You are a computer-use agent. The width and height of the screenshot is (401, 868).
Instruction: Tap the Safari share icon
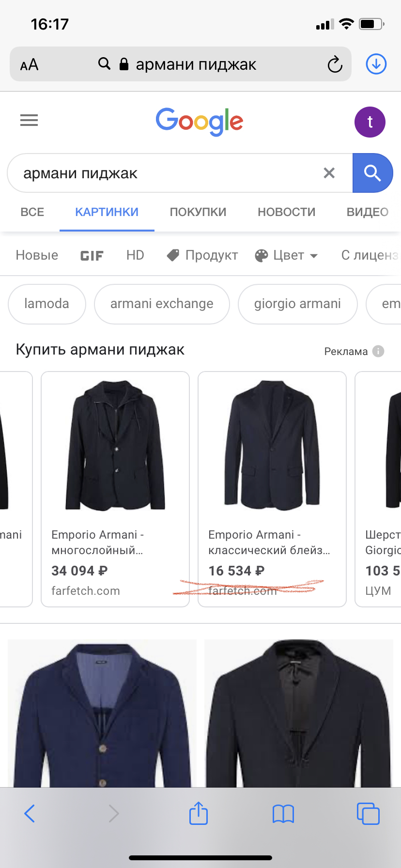[x=199, y=813]
